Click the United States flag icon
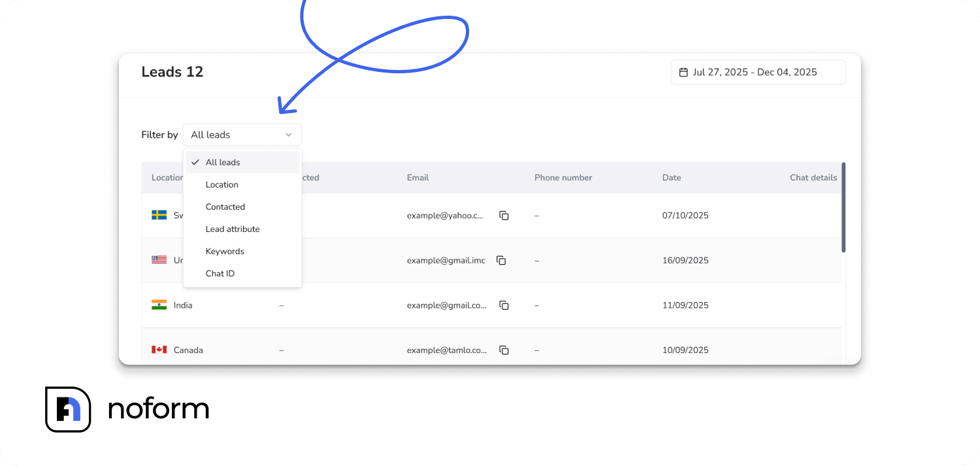Screen dimensions: 980x466 pyautogui.click(x=159, y=259)
